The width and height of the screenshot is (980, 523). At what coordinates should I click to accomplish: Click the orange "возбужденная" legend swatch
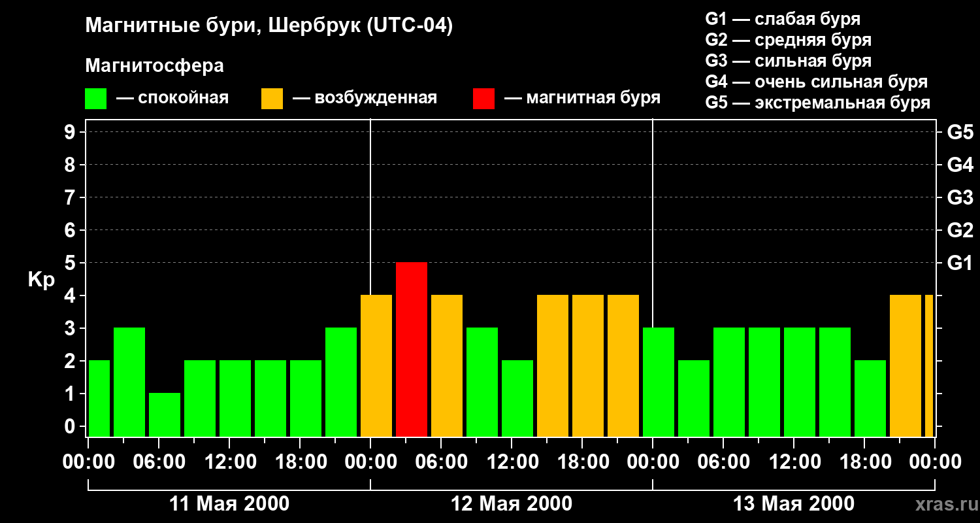click(272, 99)
